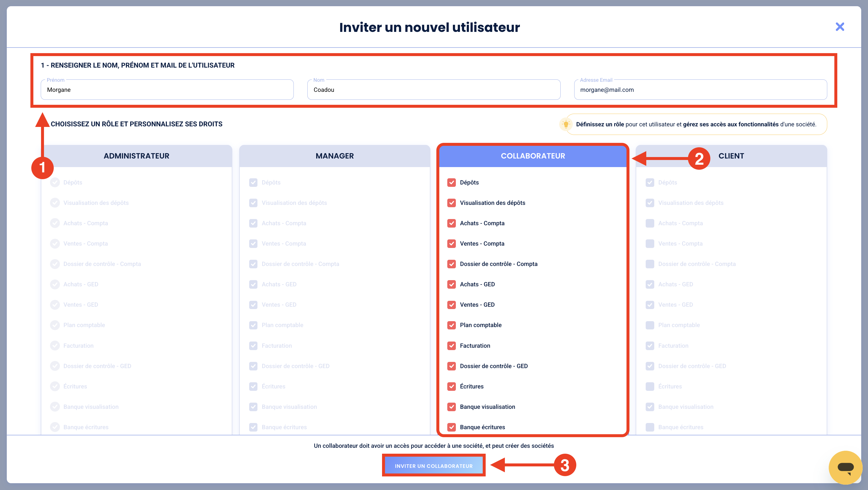Click 'Achats - GED' label under Manager
This screenshot has width=868, height=490.
tap(279, 285)
